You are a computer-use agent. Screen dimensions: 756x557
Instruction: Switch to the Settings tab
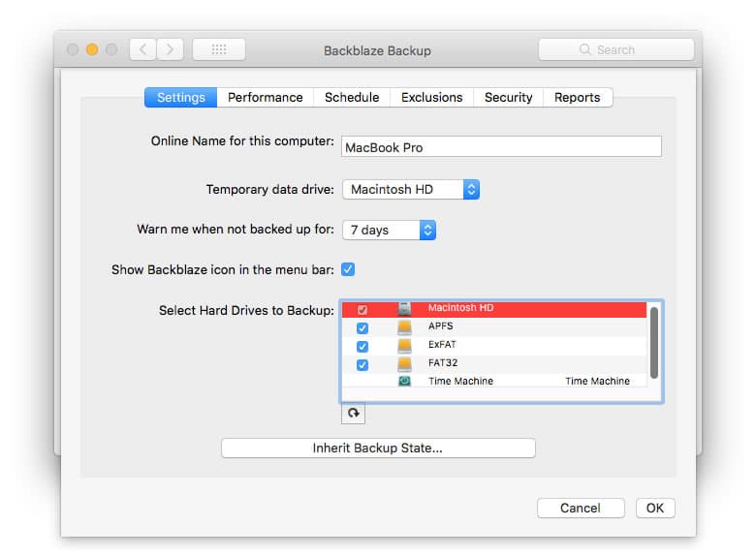pyautogui.click(x=181, y=97)
